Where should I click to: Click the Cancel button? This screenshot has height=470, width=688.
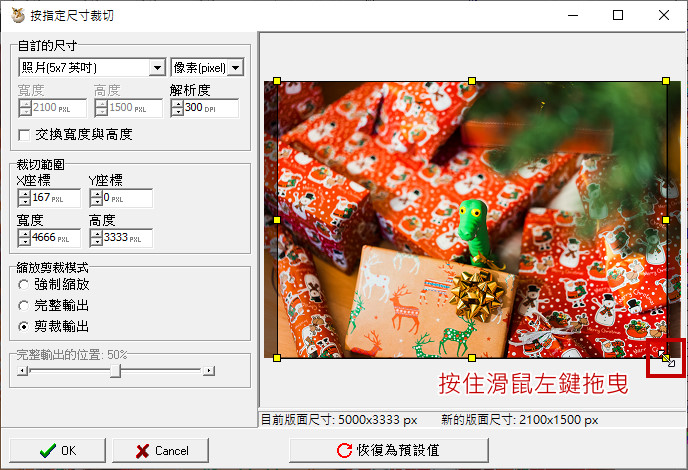tap(161, 450)
